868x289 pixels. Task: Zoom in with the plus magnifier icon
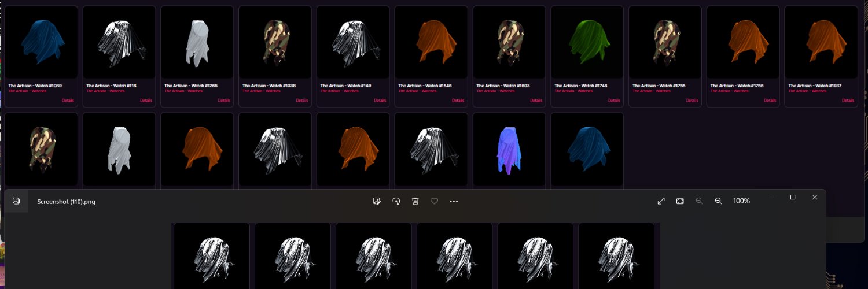coord(718,201)
